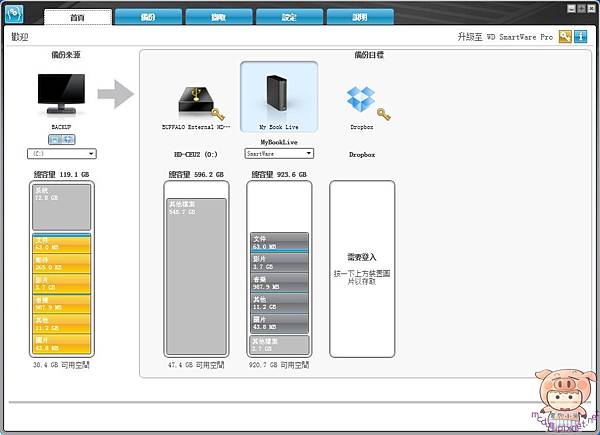This screenshot has width=600, height=435.
Task: Select the yellow 郵件 category on source
Action: [62, 263]
